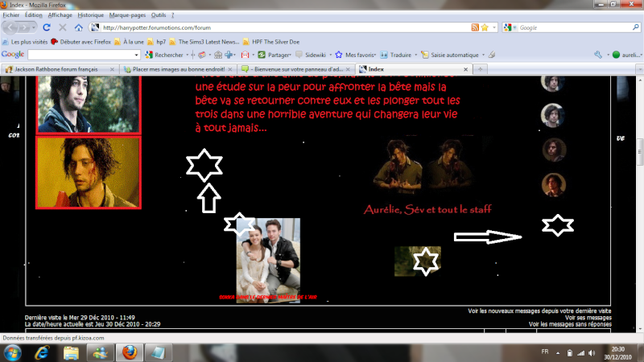
Task: Open the Rechercher button dropdown arrow
Action: coord(188,55)
